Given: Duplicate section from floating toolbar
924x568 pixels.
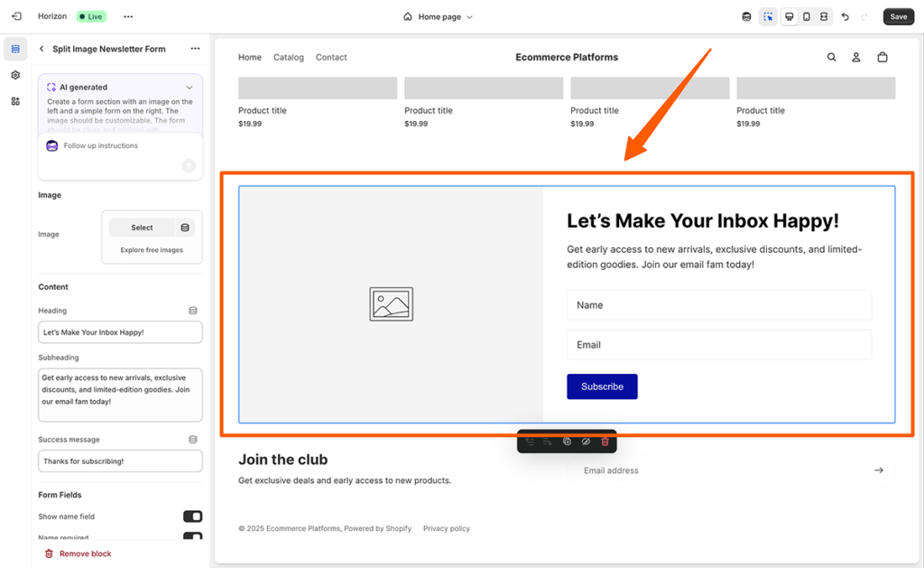Looking at the screenshot, I should coord(567,442).
